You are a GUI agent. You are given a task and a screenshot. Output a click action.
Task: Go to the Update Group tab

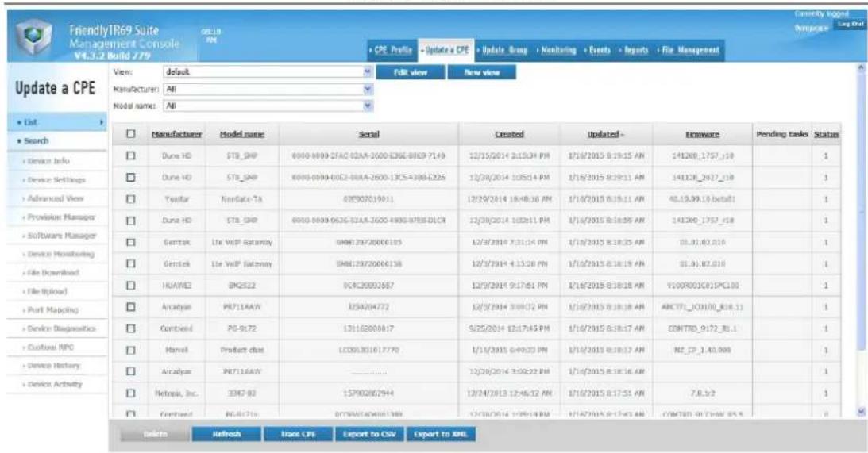[503, 50]
